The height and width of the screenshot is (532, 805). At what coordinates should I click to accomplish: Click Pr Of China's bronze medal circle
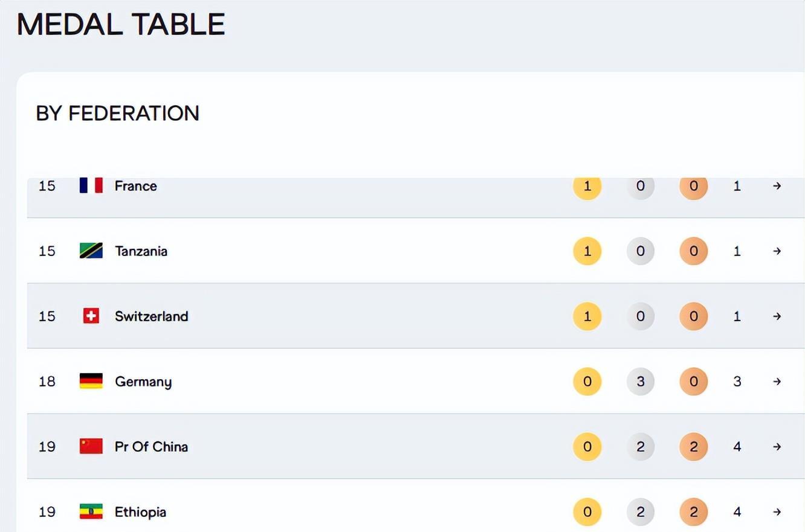point(693,446)
